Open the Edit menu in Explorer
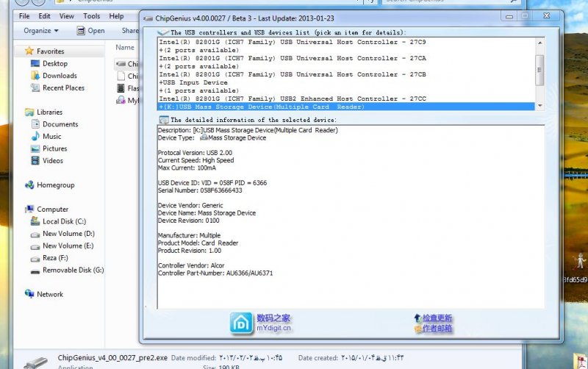The width and height of the screenshot is (588, 369). click(44, 16)
